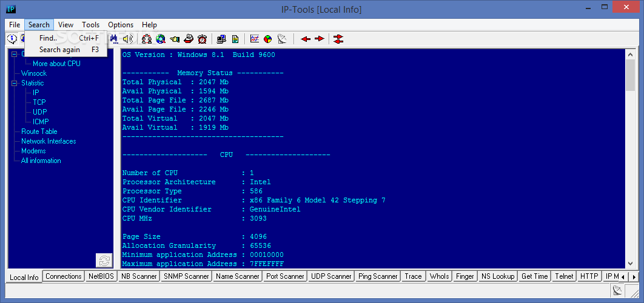Select Network Interfaces in tree
Screen dimensions: 644x303
pos(49,141)
